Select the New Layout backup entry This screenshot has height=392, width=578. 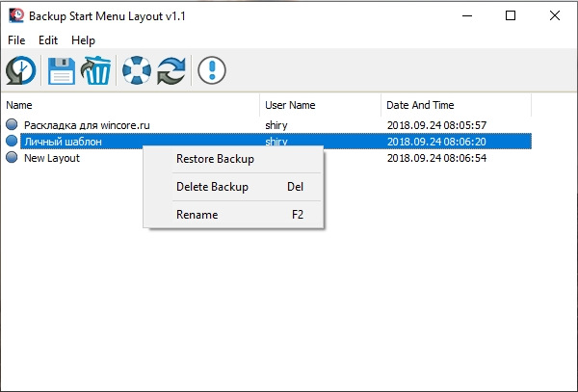[x=52, y=158]
